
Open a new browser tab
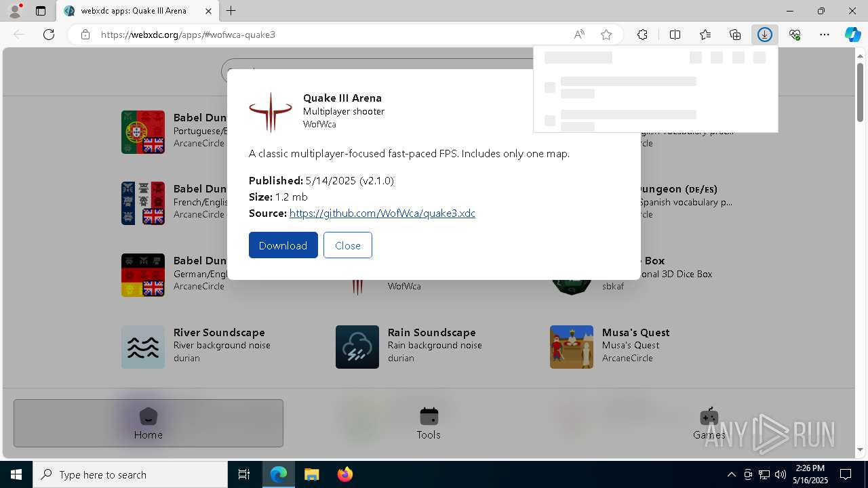pos(231,11)
